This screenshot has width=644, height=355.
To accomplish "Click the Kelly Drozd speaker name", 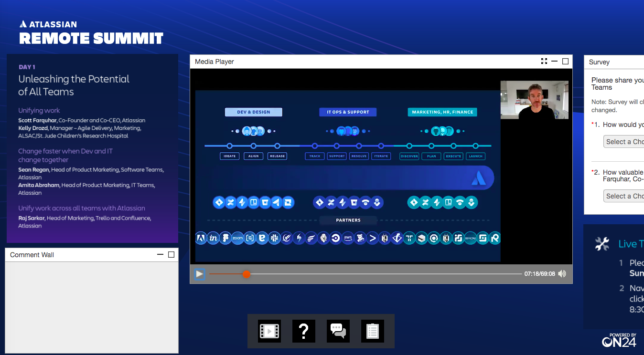I will (33, 128).
